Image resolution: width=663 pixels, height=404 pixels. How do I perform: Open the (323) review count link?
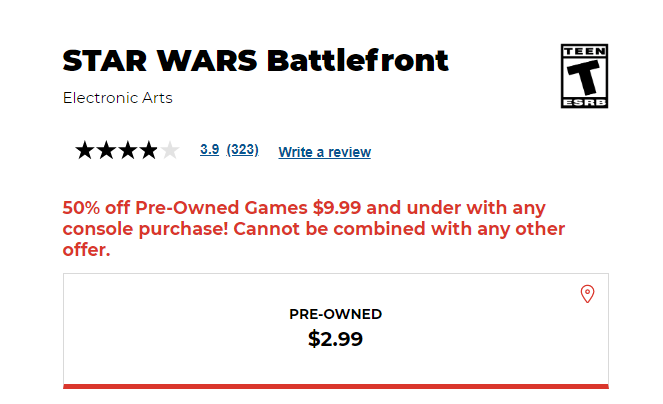pos(242,150)
